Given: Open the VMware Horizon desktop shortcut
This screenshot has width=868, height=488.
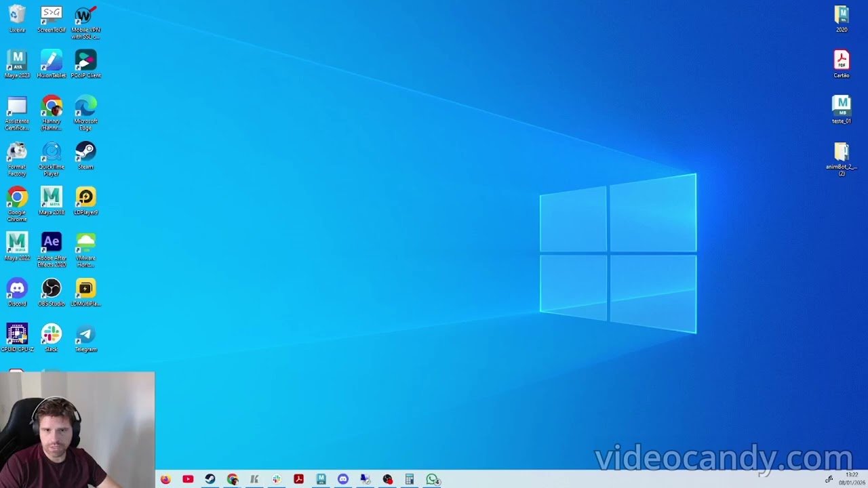Looking at the screenshot, I should pyautogui.click(x=85, y=250).
